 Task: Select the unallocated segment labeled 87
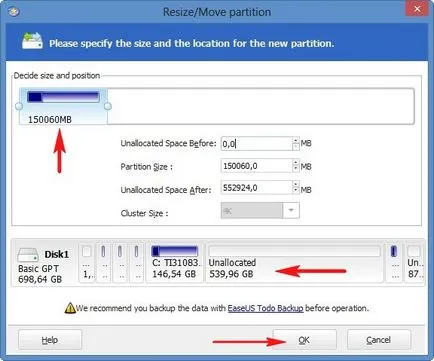coord(415,263)
